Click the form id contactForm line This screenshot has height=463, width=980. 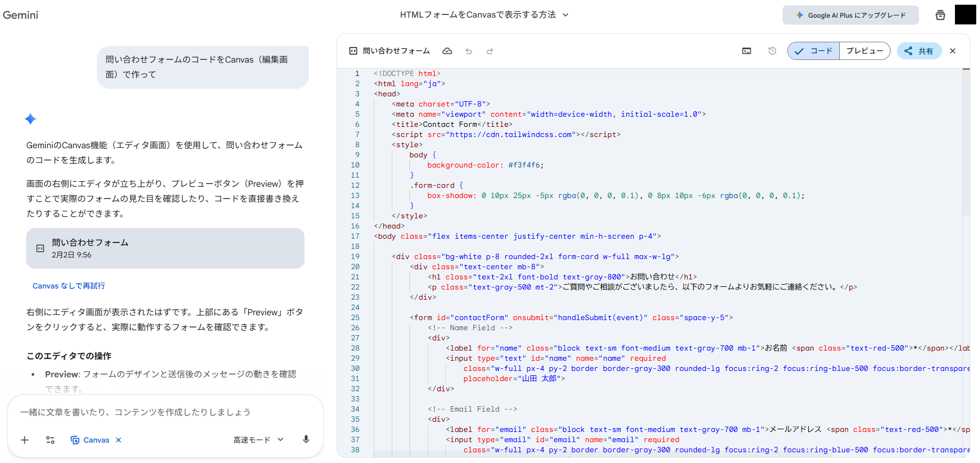click(x=572, y=317)
